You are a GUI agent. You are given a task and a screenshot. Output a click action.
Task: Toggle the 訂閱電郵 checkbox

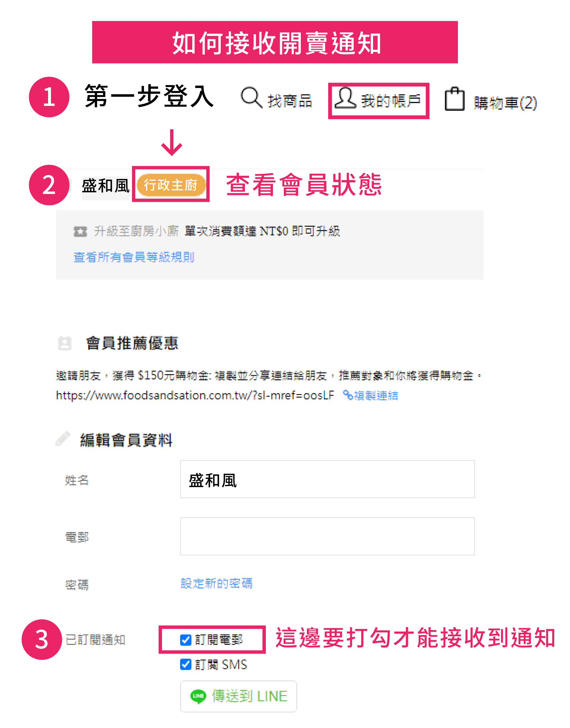pos(185,640)
